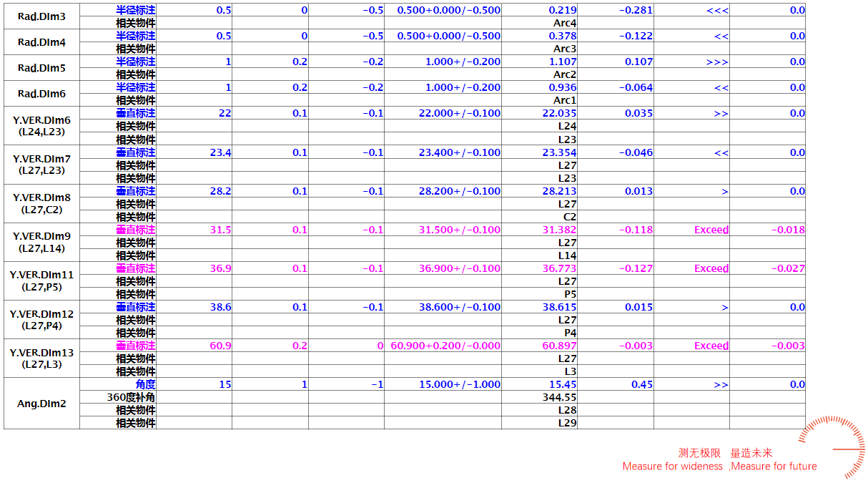Select related object L14
868x483 pixels.
(567, 255)
